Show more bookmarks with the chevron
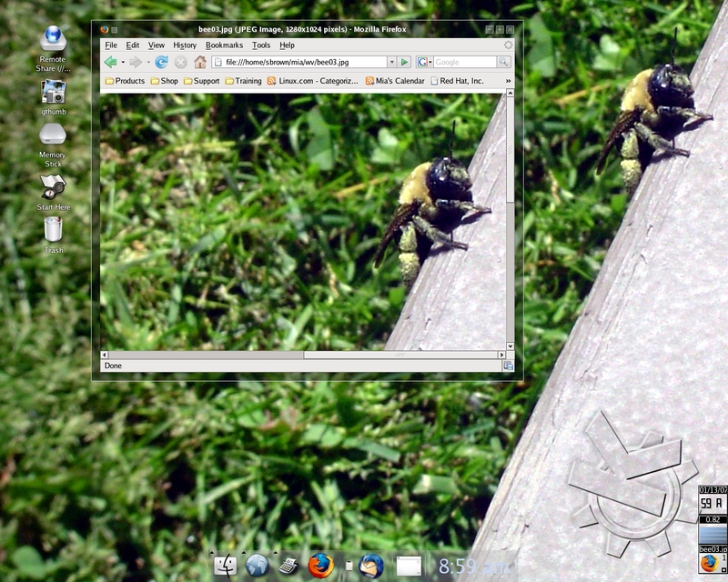Image resolution: width=728 pixels, height=582 pixels. pos(508,81)
